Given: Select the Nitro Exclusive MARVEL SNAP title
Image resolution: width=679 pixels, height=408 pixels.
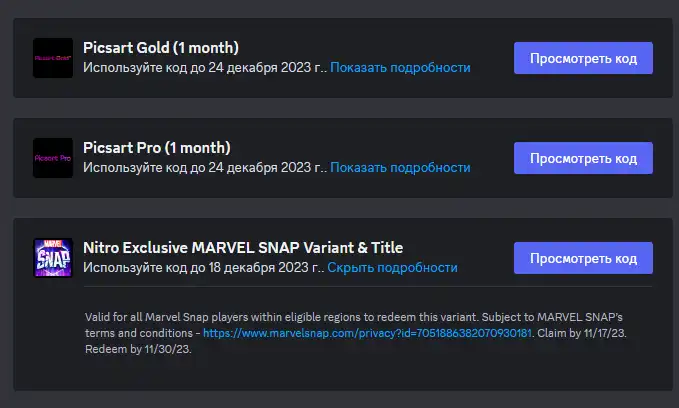Looking at the screenshot, I should click(243, 248).
